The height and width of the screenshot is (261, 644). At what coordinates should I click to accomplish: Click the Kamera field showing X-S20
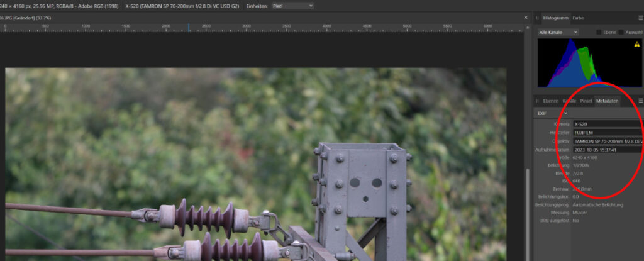click(x=608, y=124)
